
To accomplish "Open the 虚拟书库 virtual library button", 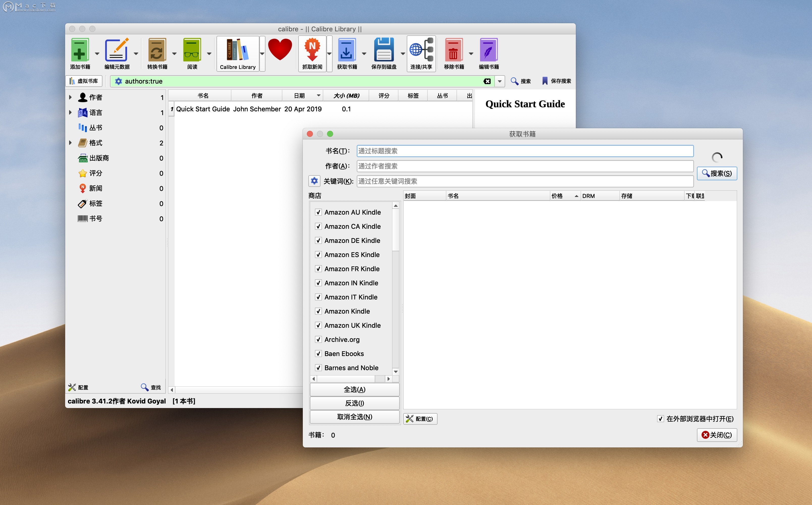I will tap(84, 81).
